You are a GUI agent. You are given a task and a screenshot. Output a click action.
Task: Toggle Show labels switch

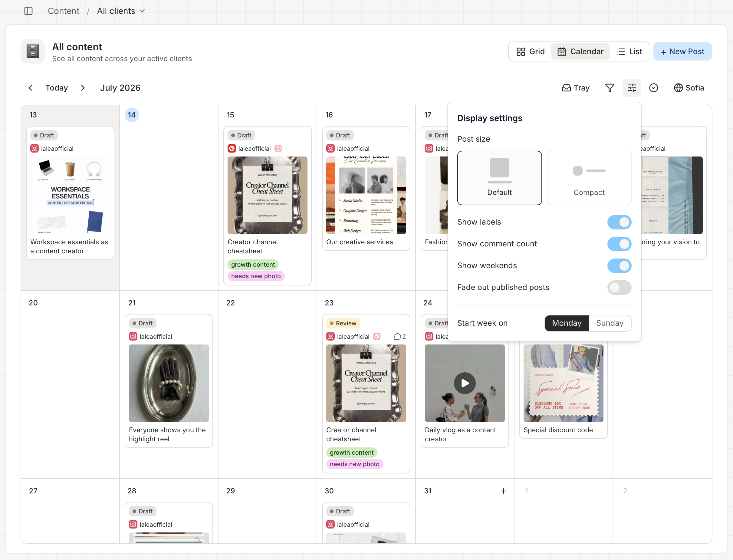619,222
